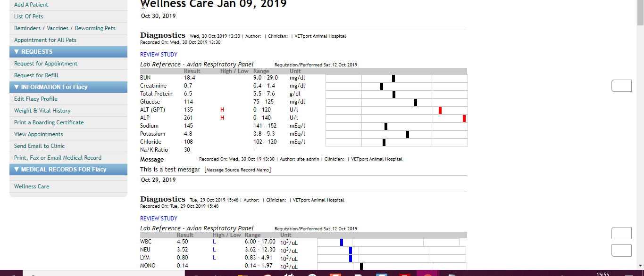
Task: Open Weight & Vital History
Action: (42, 111)
